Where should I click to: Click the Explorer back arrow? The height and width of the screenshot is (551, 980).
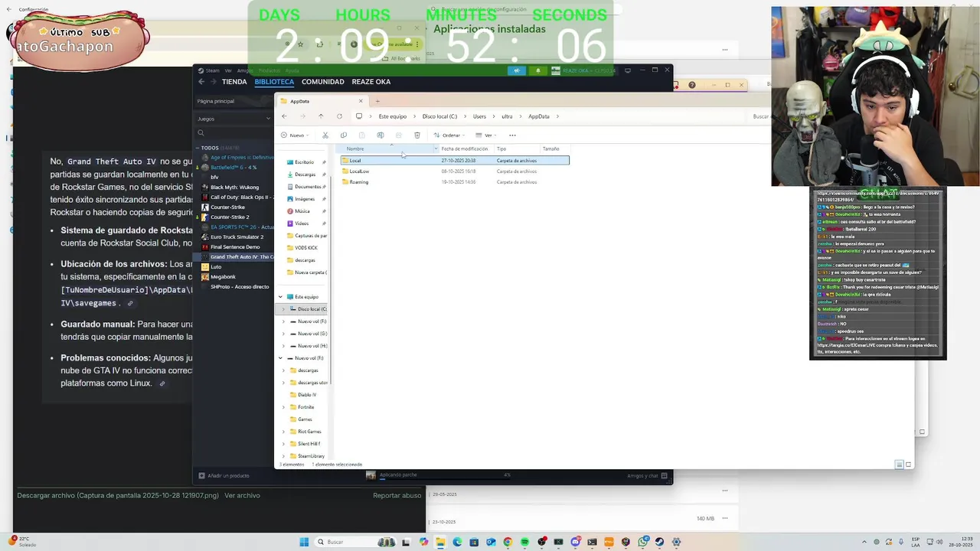pos(284,116)
